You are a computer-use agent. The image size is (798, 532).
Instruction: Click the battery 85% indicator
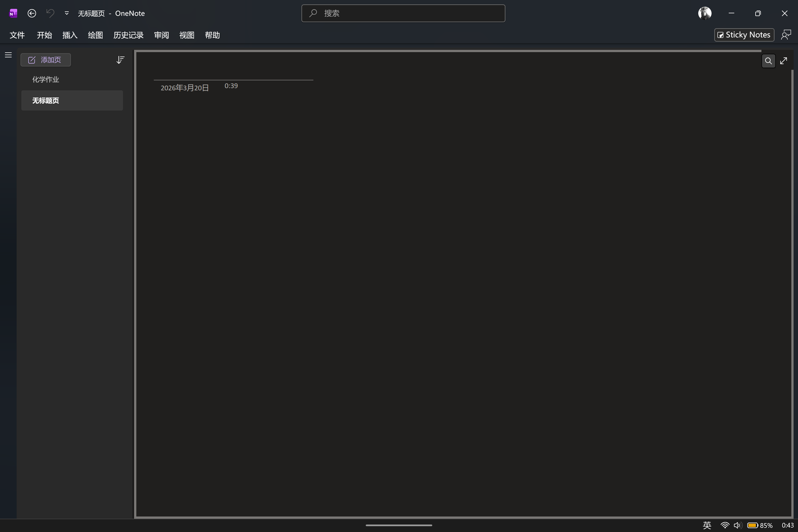coord(760,525)
